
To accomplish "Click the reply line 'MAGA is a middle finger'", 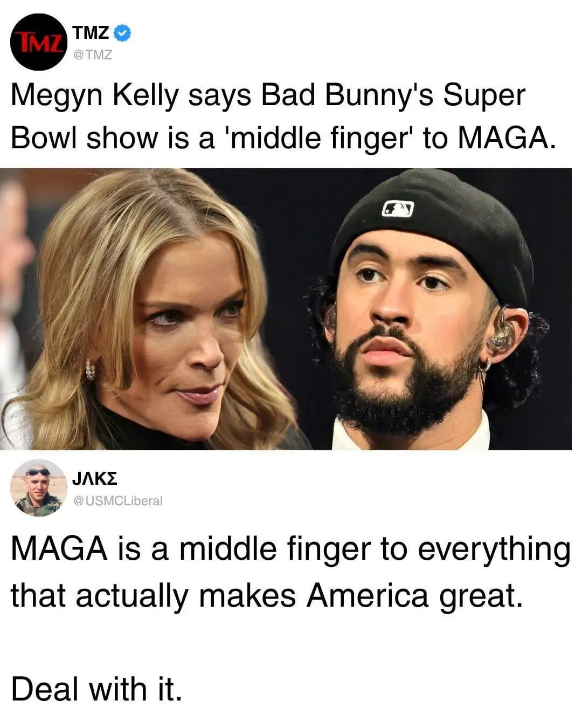I will [290, 550].
